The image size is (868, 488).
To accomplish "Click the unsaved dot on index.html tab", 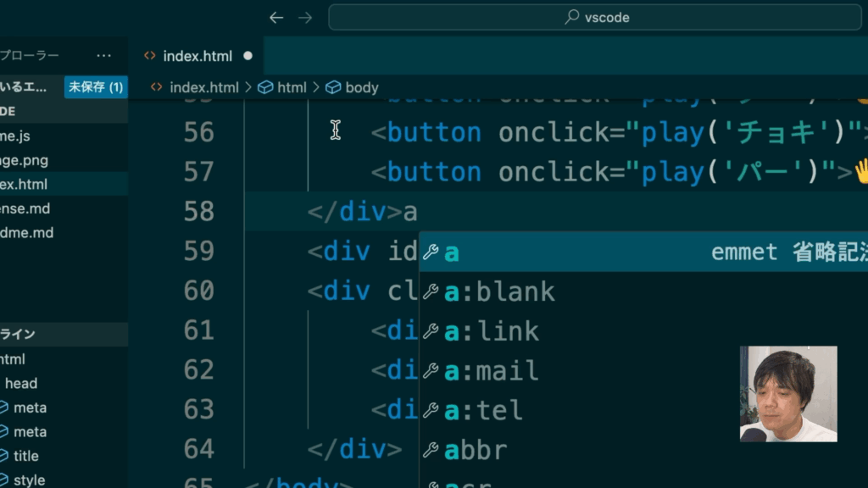I will [x=248, y=56].
